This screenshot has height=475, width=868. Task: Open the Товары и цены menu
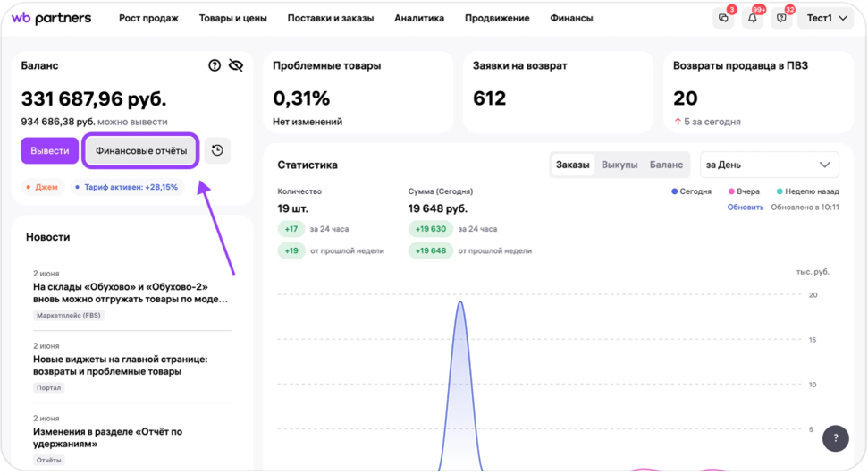click(232, 18)
